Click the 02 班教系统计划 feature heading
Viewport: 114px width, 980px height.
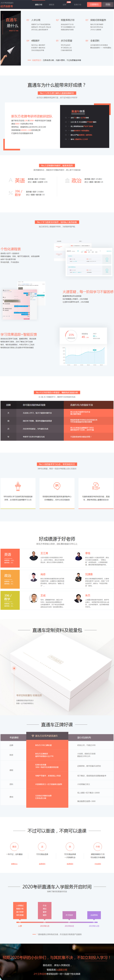pyautogui.click(x=65, y=20)
